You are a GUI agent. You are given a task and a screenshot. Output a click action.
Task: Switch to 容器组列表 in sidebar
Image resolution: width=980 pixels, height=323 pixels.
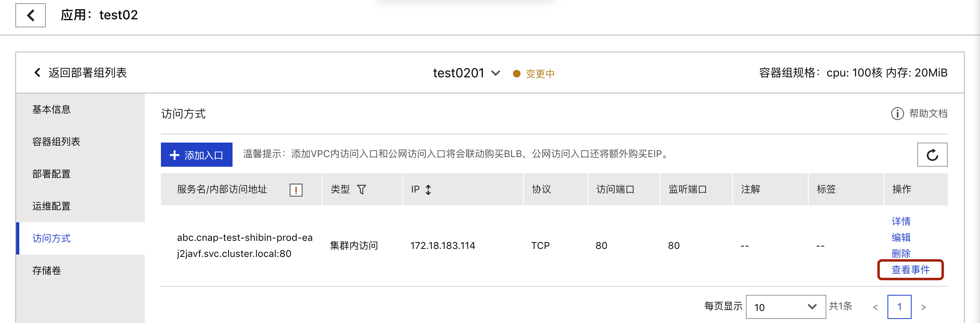(x=56, y=142)
